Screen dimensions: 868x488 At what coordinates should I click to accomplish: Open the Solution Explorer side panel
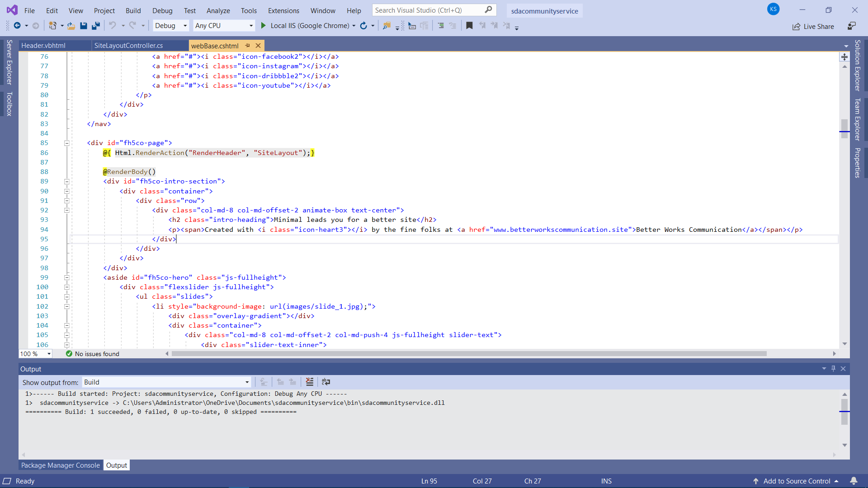tap(857, 66)
